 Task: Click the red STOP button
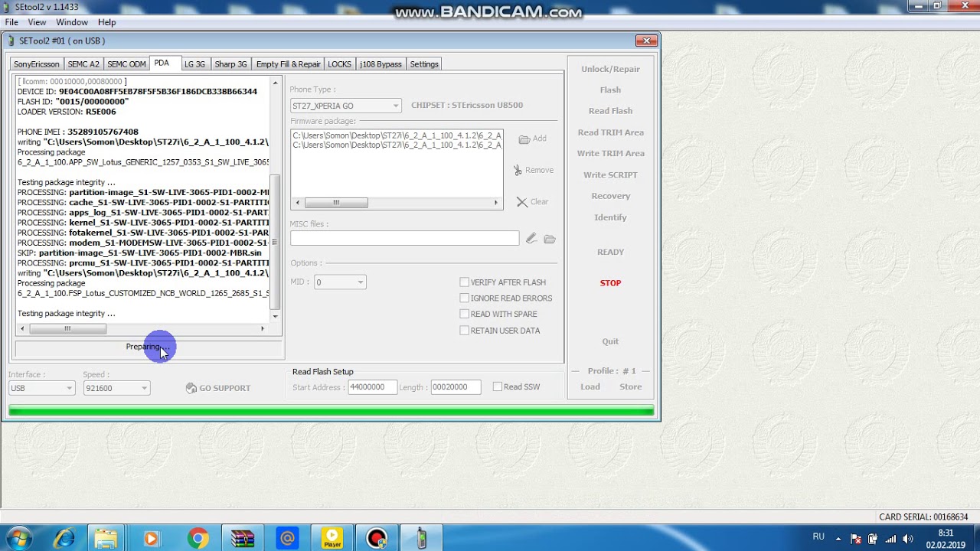(x=610, y=283)
